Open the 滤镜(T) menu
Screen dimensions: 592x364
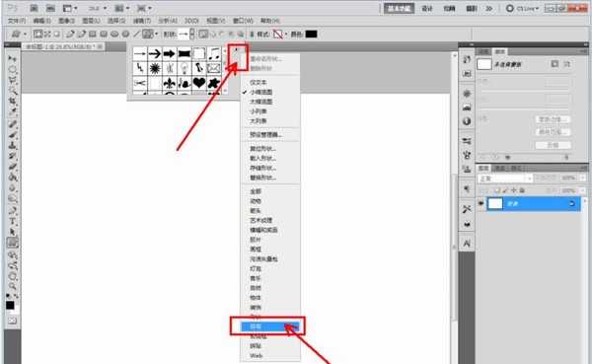pos(142,21)
